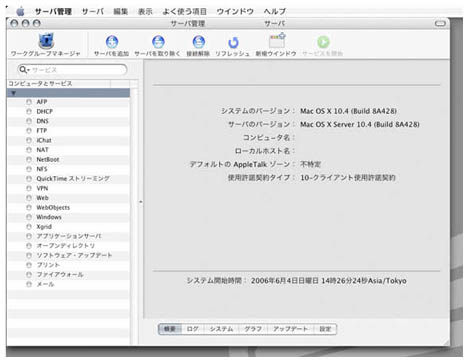Click the magnifier icon in the search field
Viewport: 468px width, 362px height.
23,69
